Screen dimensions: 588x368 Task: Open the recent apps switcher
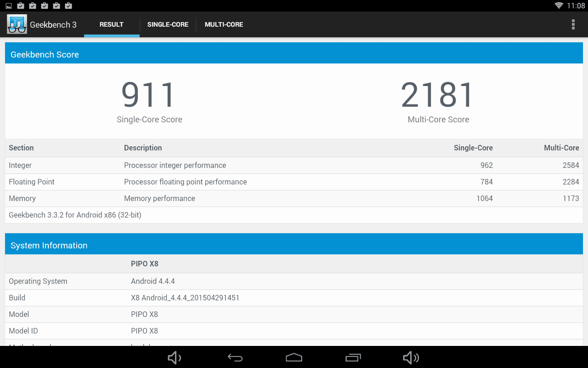click(x=353, y=357)
